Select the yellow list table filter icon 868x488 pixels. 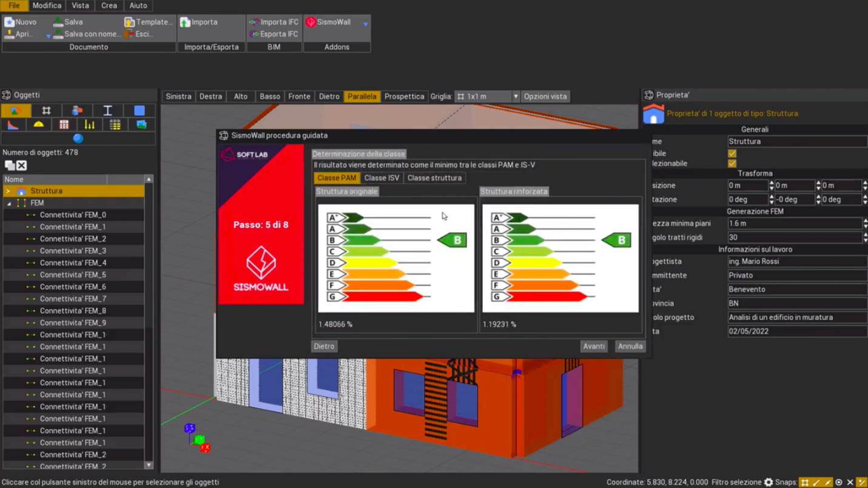(x=115, y=124)
